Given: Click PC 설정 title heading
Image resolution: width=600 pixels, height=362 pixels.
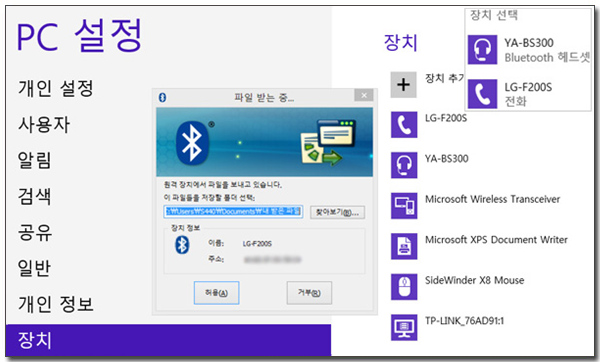Looking at the screenshot, I should coord(80,36).
